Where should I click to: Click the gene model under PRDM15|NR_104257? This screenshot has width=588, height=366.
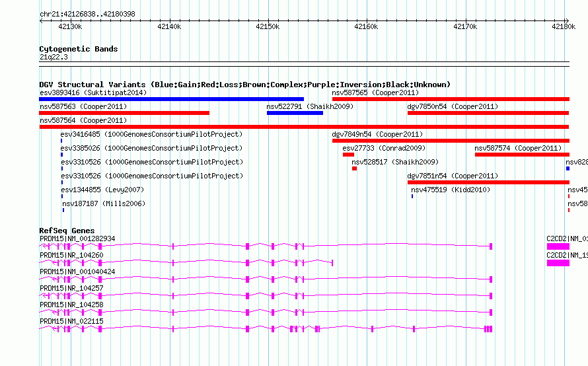[x=266, y=296]
